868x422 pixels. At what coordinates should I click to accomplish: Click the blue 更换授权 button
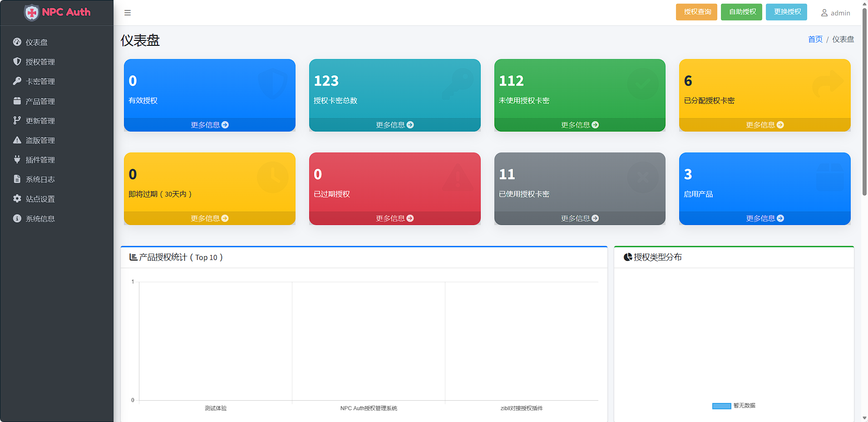(x=786, y=12)
